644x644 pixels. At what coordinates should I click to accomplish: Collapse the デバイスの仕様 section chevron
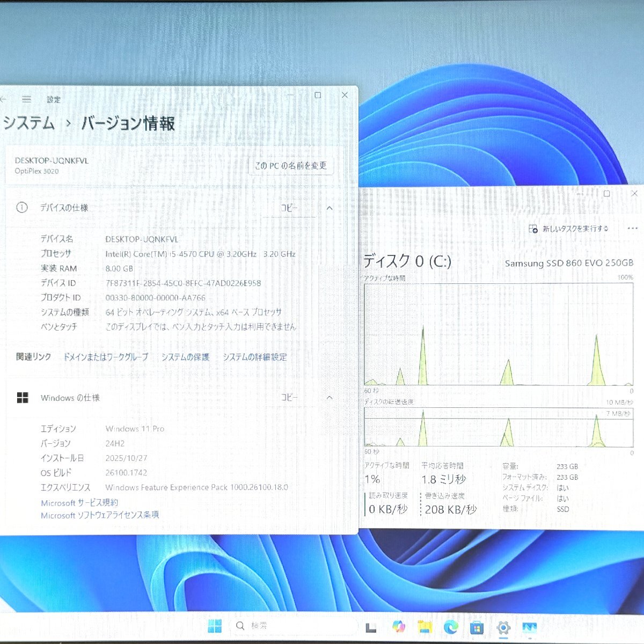331,208
